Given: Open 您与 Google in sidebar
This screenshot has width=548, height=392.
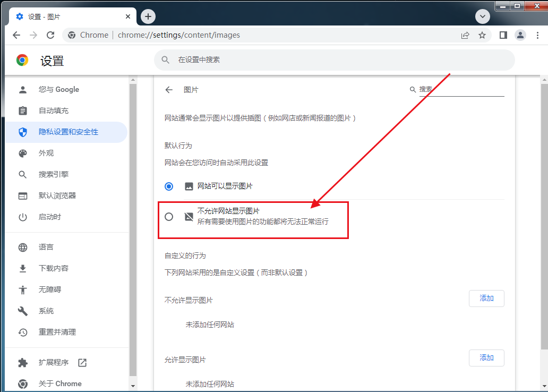Looking at the screenshot, I should (66, 90).
